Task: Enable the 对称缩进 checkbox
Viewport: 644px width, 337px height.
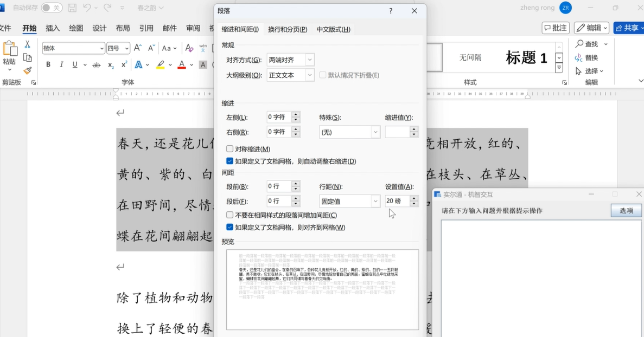Action: [230, 149]
